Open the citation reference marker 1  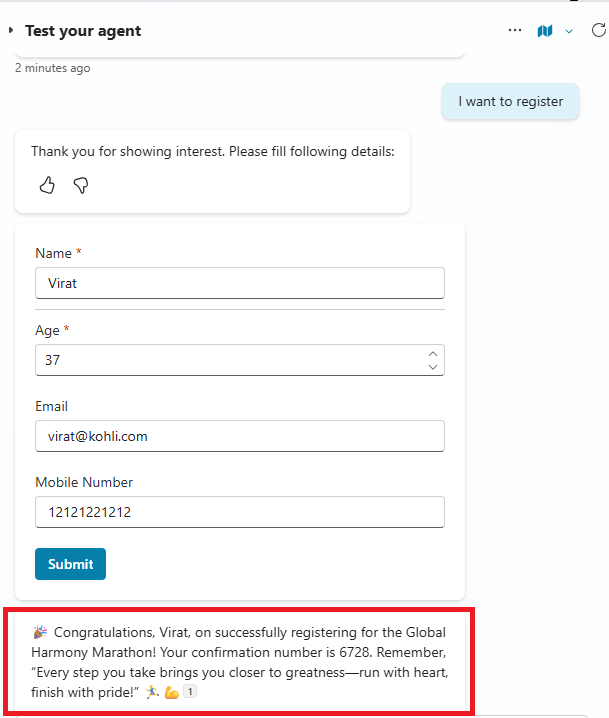[189, 692]
